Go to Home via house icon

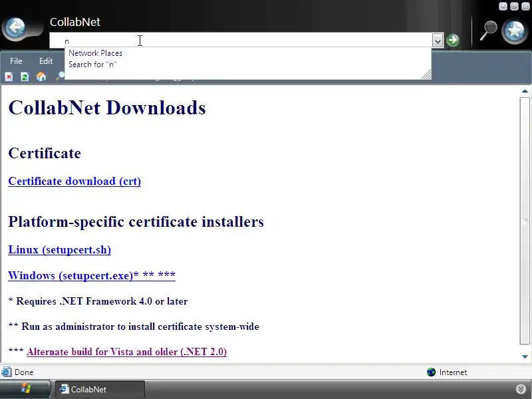coord(41,76)
